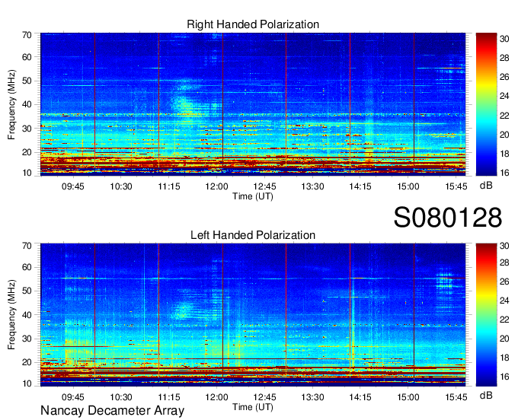Click the 60 MHz tick of the top plot

coord(27,57)
